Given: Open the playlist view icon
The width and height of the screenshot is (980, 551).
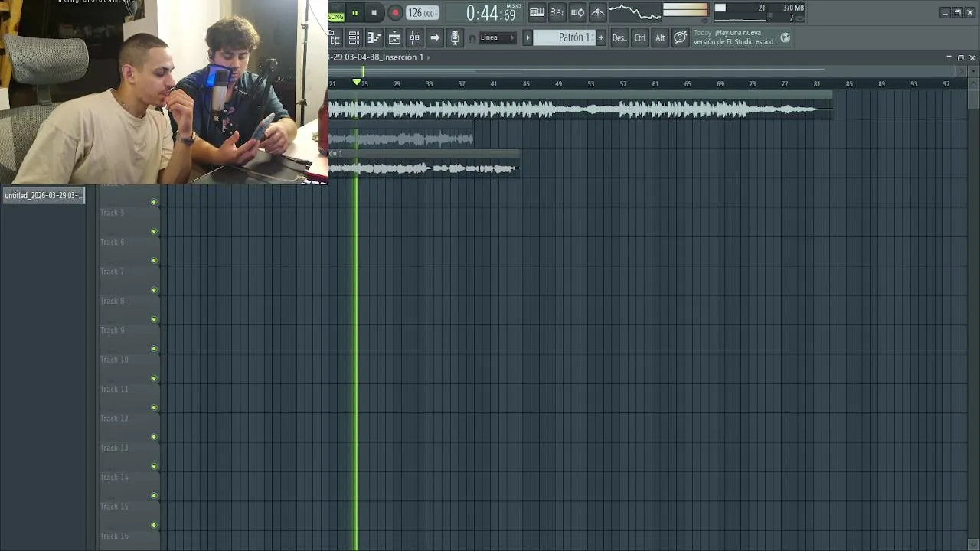Looking at the screenshot, I should [354, 37].
